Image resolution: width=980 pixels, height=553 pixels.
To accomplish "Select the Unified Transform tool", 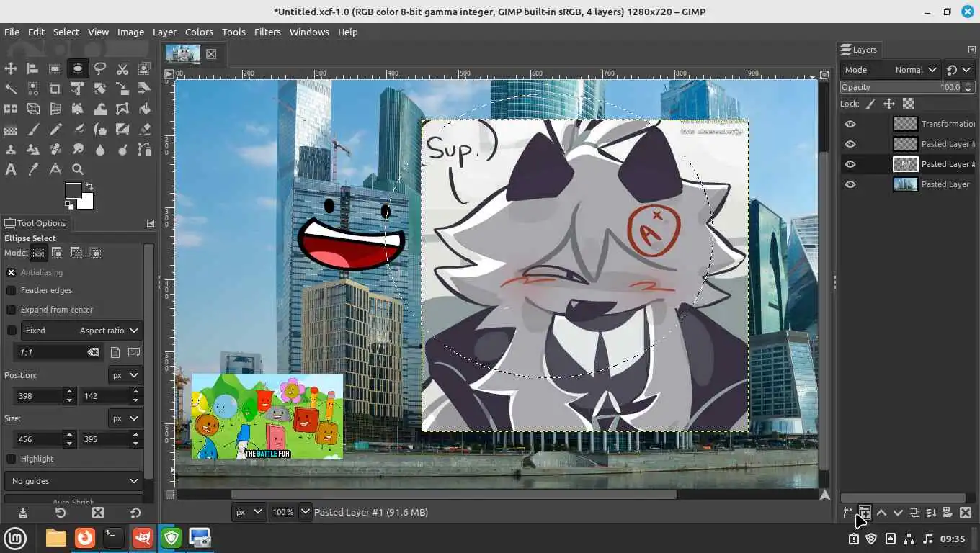I will 78,89.
